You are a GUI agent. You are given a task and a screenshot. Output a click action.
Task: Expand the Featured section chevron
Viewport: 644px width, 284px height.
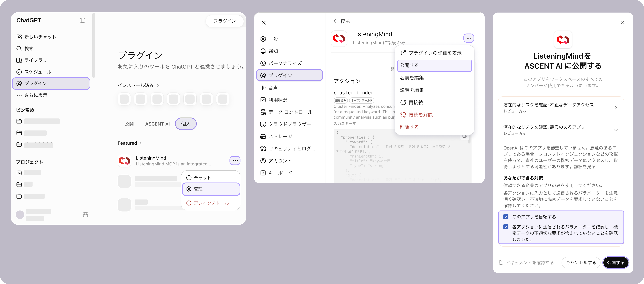click(x=141, y=143)
